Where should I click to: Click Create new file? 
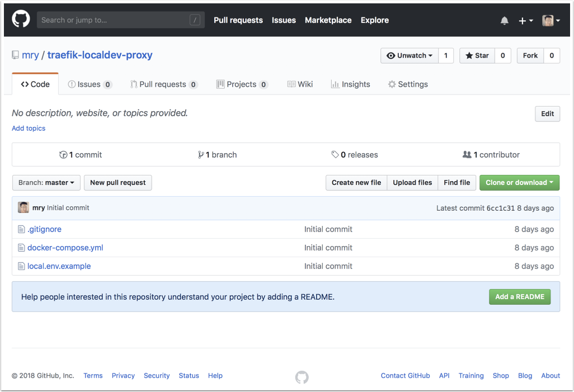pyautogui.click(x=356, y=183)
